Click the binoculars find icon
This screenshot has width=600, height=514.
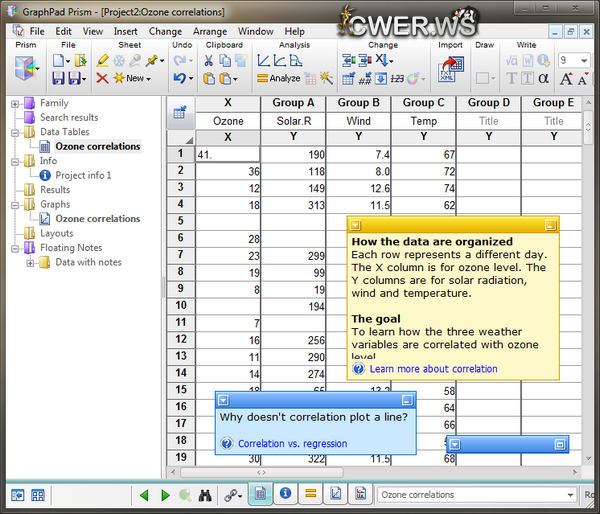205,495
